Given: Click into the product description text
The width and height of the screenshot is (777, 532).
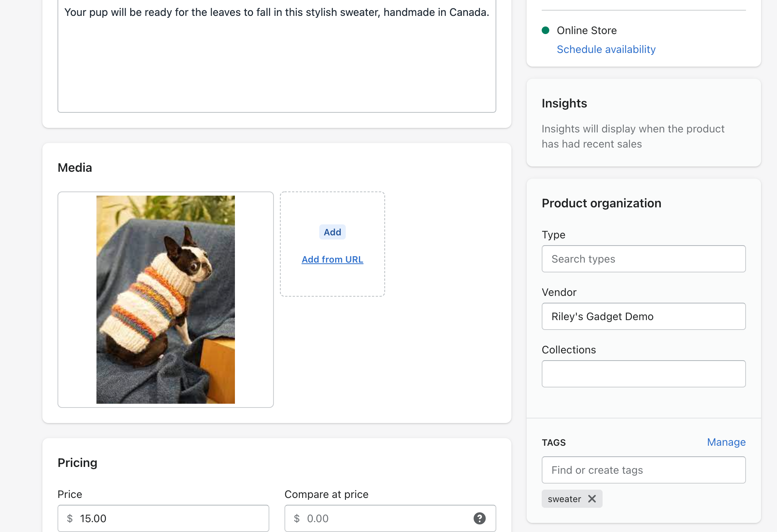Looking at the screenshot, I should (277, 12).
